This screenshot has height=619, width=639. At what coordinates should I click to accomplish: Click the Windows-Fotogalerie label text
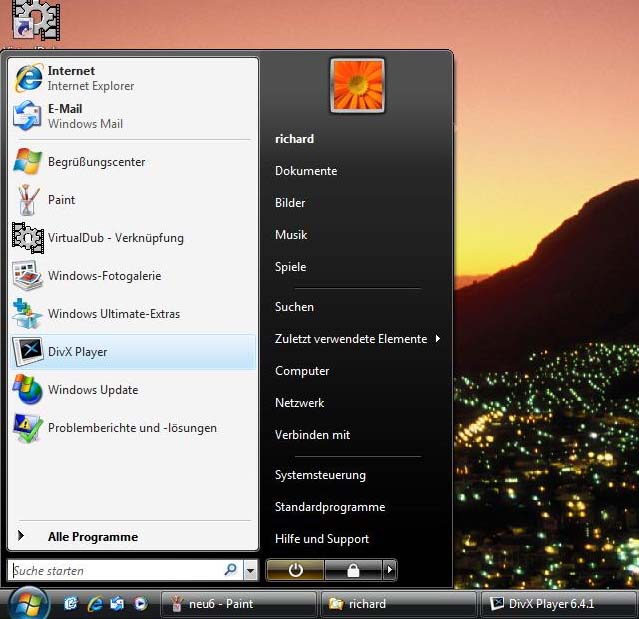click(x=104, y=276)
